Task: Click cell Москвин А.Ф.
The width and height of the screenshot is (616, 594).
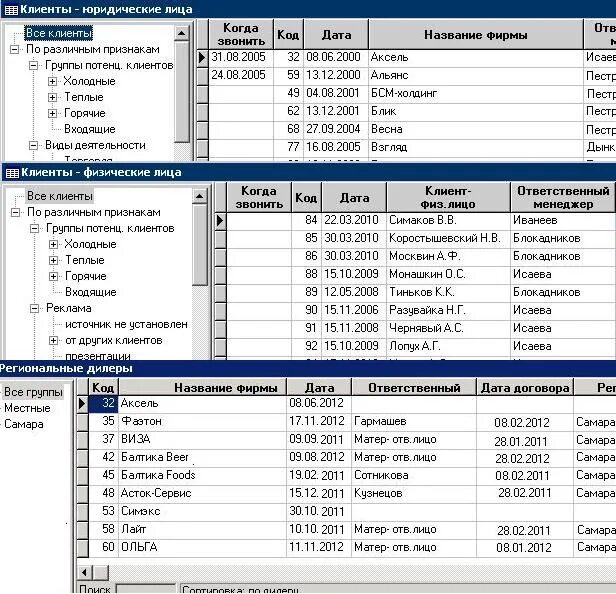Action: (x=448, y=257)
